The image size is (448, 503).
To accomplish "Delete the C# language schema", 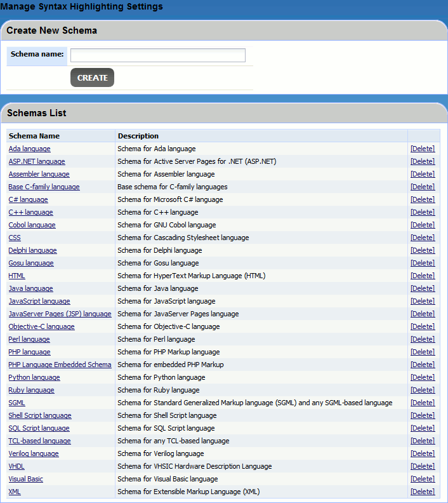I will tap(423, 199).
